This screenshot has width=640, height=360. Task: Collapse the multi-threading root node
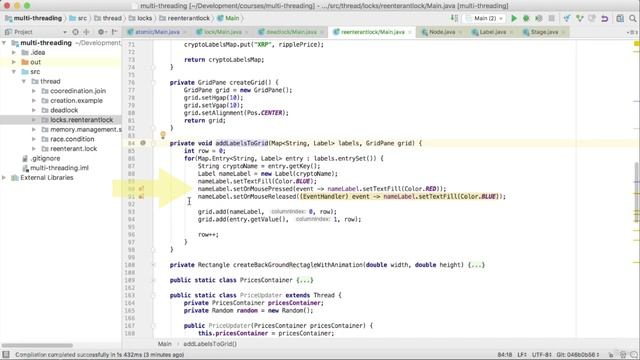(x=4, y=43)
